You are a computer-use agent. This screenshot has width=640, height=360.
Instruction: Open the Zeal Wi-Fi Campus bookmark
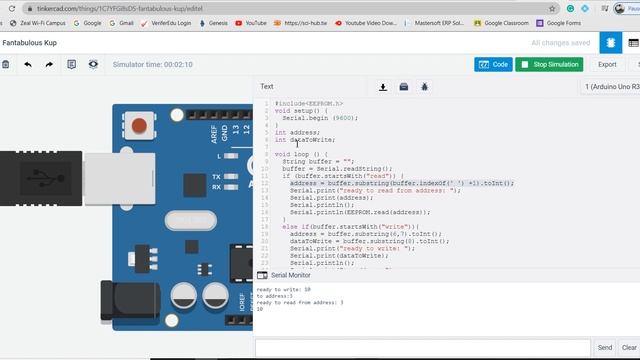pos(38,23)
